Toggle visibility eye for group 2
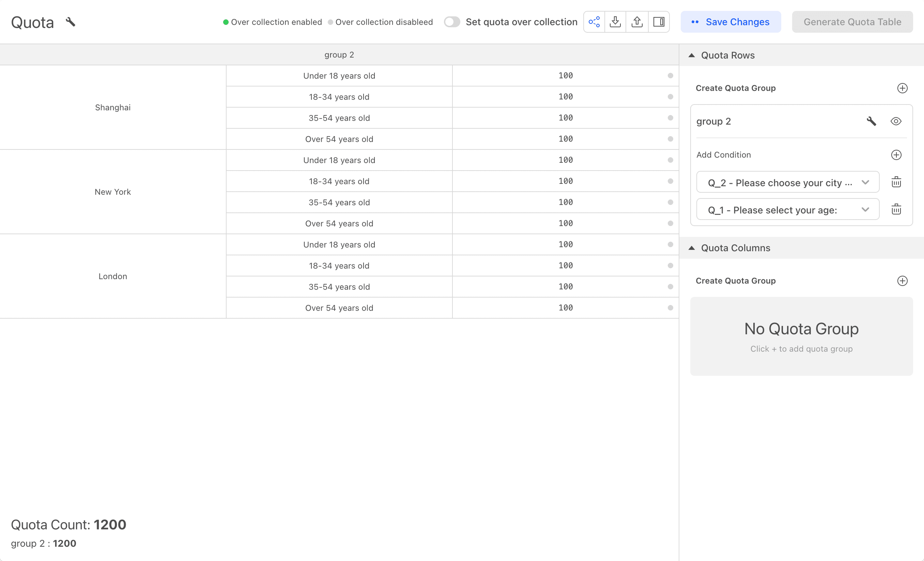 (x=895, y=121)
